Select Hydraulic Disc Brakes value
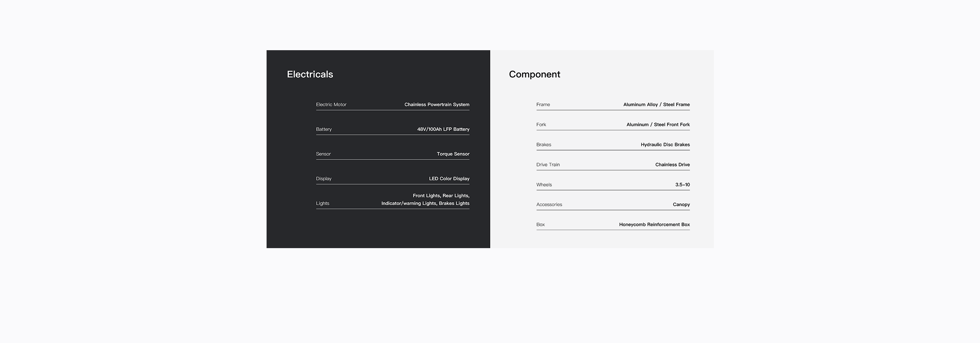Screen dimensions: 980x343 coord(665,145)
